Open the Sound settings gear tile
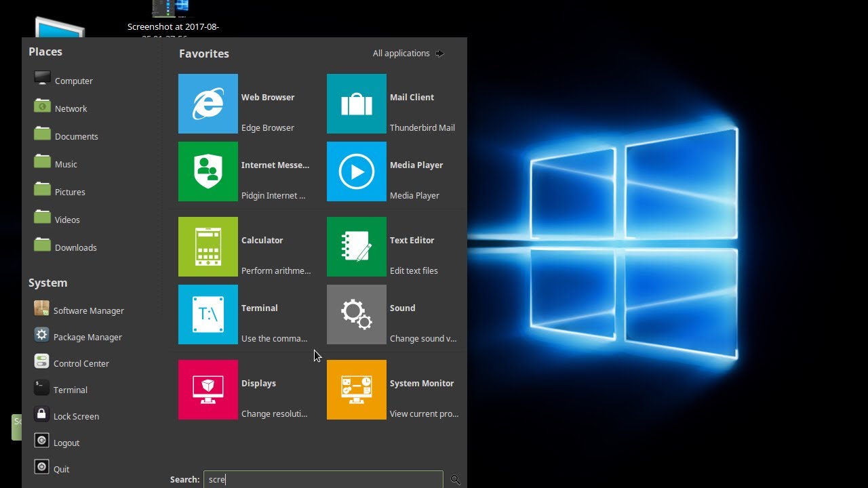Screen dimensions: 868x488 pyautogui.click(x=357, y=314)
